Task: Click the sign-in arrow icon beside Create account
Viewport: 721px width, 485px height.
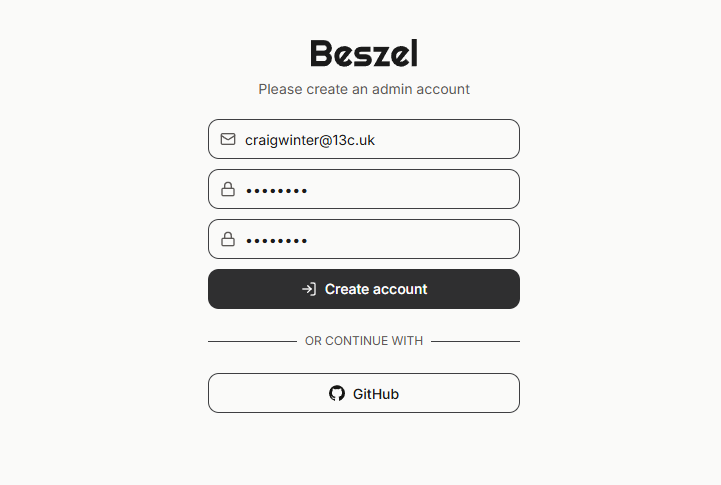Action: [x=309, y=289]
